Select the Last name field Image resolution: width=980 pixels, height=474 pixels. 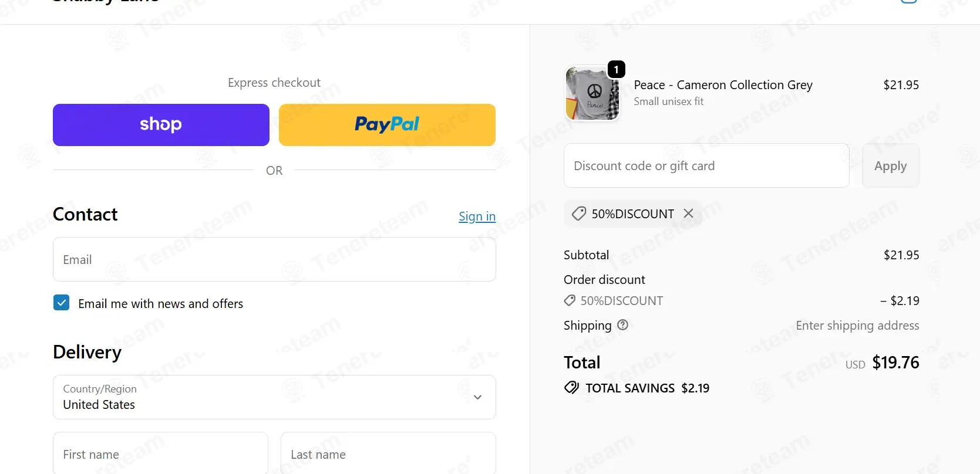pos(388,454)
